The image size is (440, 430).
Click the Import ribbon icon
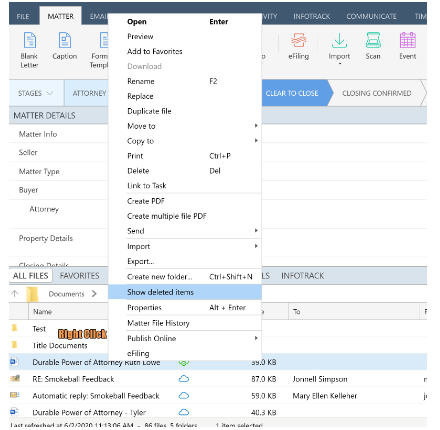point(339,40)
